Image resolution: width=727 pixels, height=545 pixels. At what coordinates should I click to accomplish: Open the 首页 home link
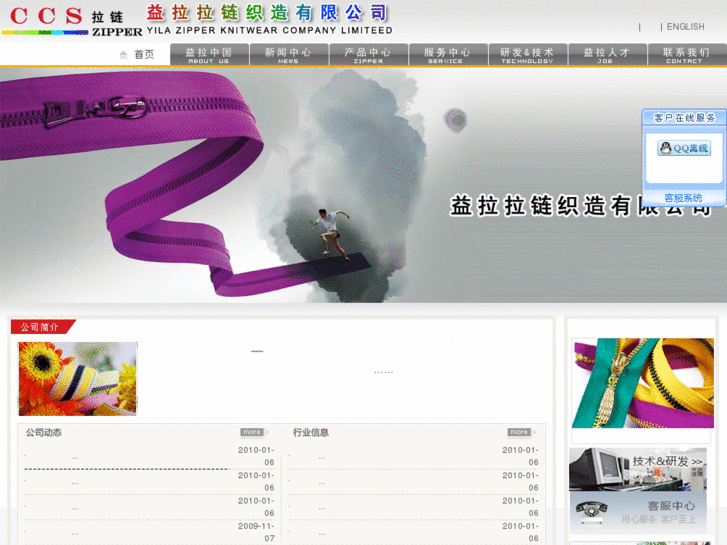pos(144,55)
